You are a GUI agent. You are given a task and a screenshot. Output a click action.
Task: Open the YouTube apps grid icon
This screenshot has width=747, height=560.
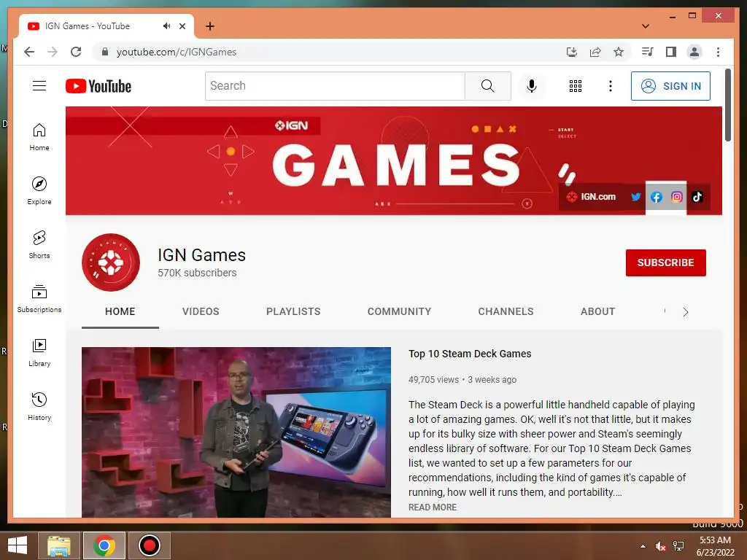[x=576, y=86]
